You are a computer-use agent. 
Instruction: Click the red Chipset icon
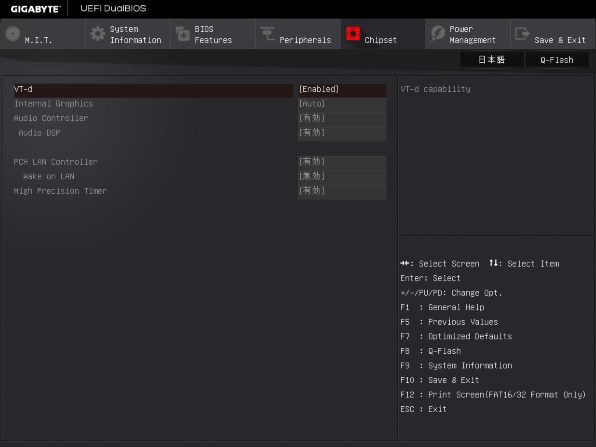353,33
